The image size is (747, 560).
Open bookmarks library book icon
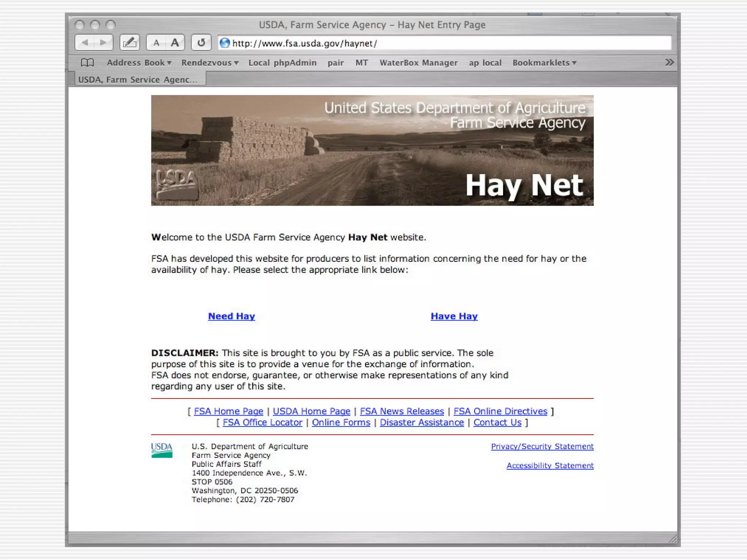[x=87, y=63]
